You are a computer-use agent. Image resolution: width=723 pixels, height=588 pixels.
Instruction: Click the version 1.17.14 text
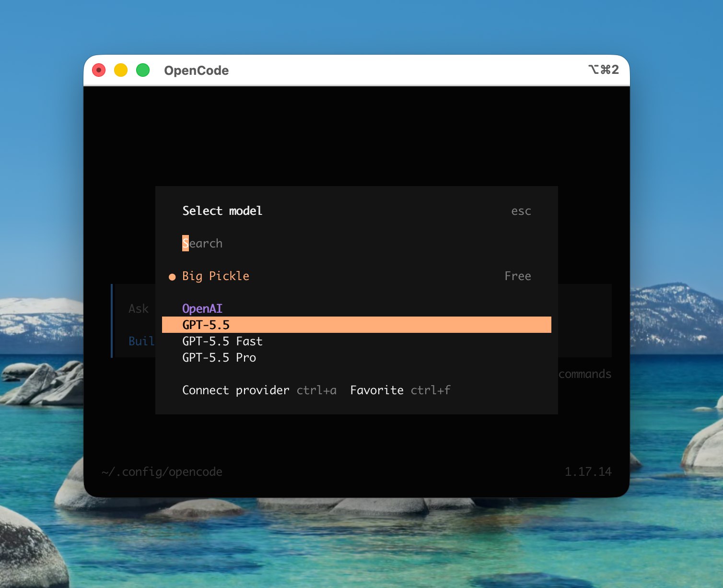tap(588, 471)
